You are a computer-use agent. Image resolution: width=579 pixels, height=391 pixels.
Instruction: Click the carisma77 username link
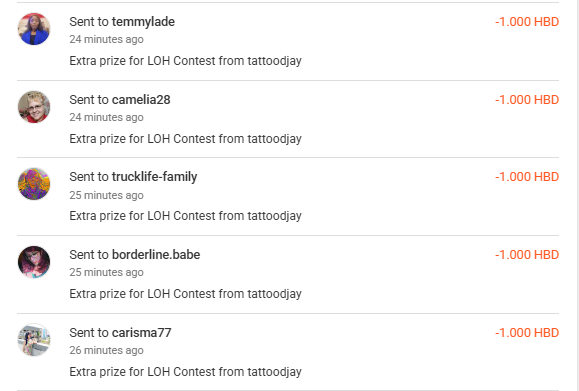141,333
